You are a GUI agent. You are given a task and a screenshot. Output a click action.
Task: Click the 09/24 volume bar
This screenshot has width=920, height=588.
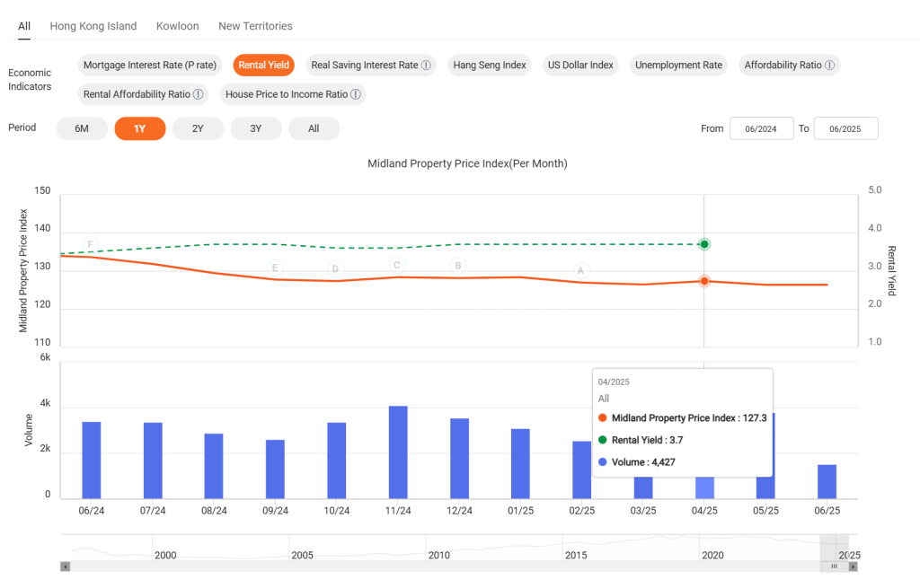point(275,469)
